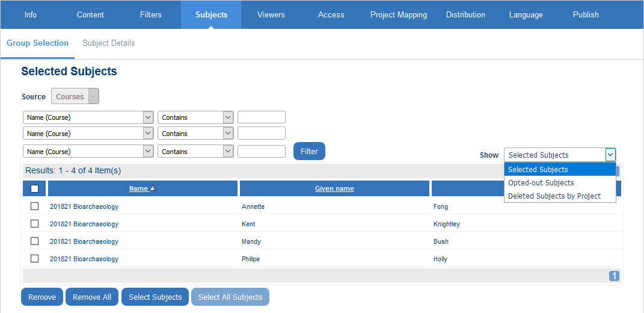
Task: Tick the select-all header checkbox
Action: [x=34, y=188]
